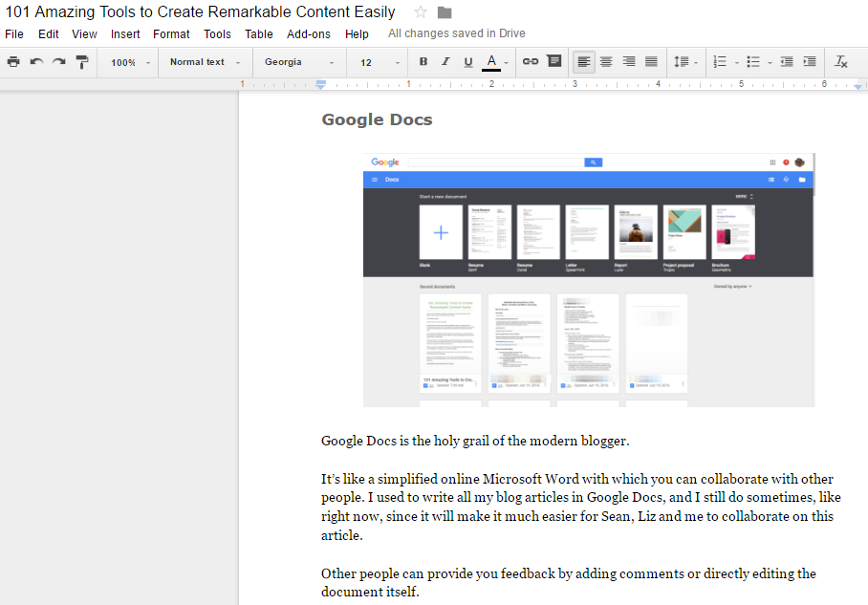Image resolution: width=868 pixels, height=605 pixels.
Task: Click paragraph starting It's like a simplified
Action: click(x=580, y=507)
